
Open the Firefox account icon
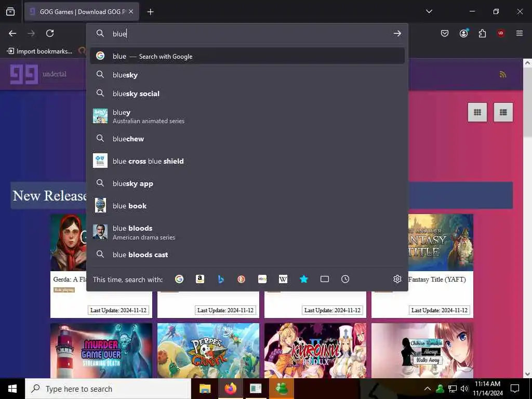[x=463, y=33]
